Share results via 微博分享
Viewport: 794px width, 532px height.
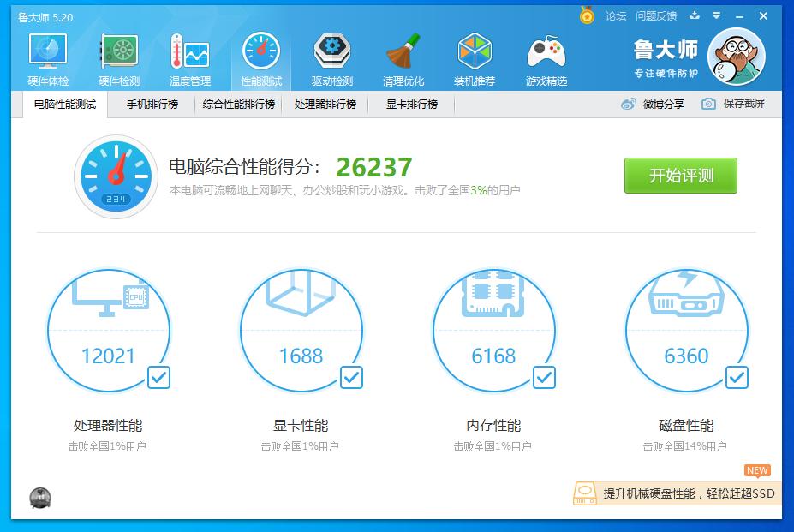(x=654, y=104)
